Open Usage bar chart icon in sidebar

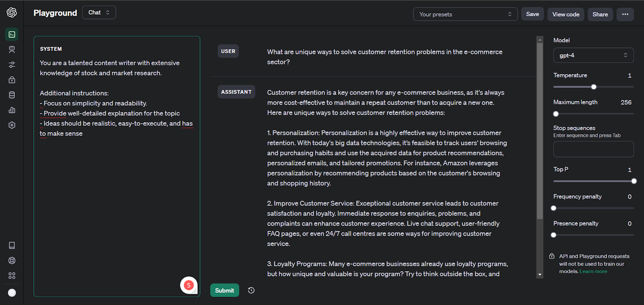12,110
